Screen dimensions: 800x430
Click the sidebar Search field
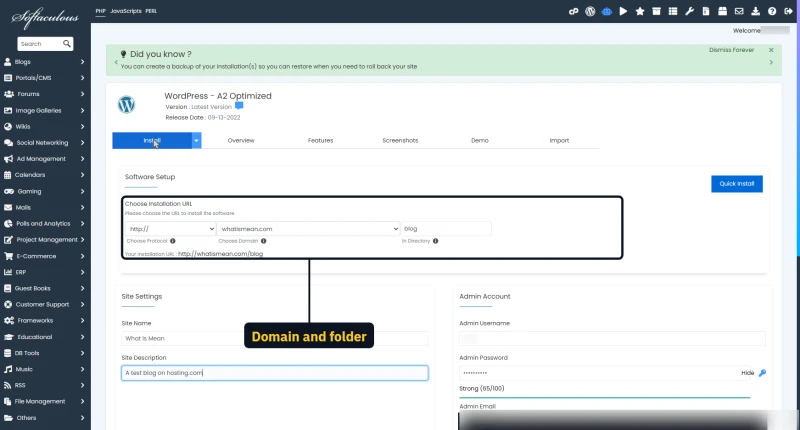(40, 44)
